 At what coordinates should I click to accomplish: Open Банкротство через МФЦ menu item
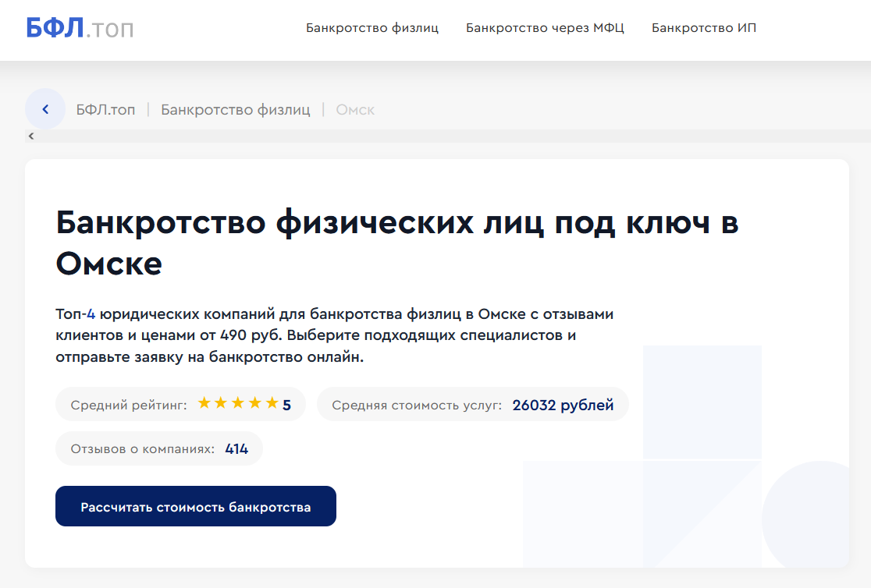coord(545,28)
